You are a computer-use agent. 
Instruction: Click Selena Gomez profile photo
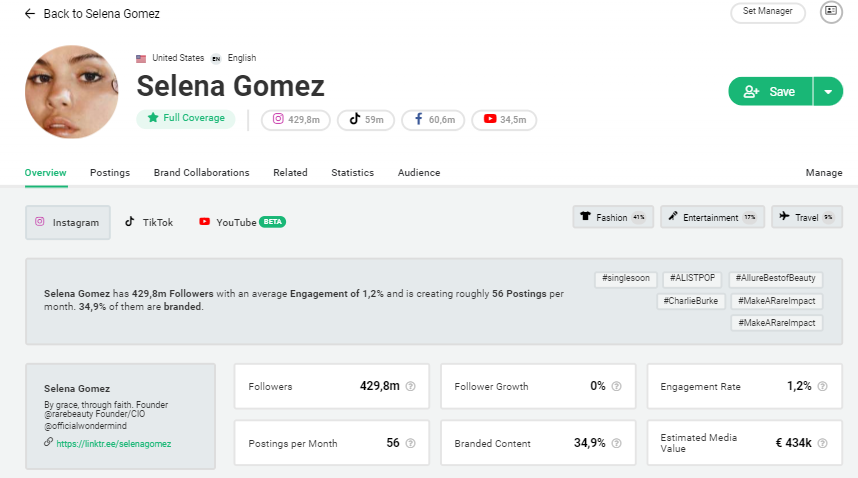72,92
